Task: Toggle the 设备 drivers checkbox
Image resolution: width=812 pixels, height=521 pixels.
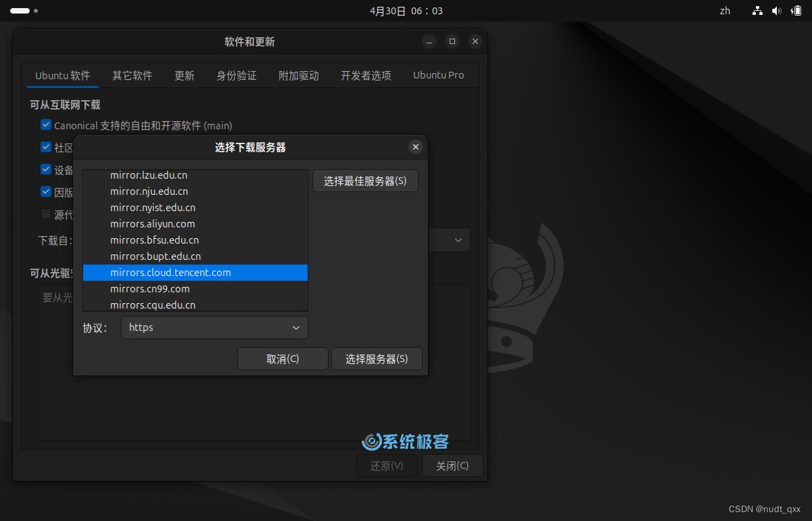Action: (x=46, y=169)
